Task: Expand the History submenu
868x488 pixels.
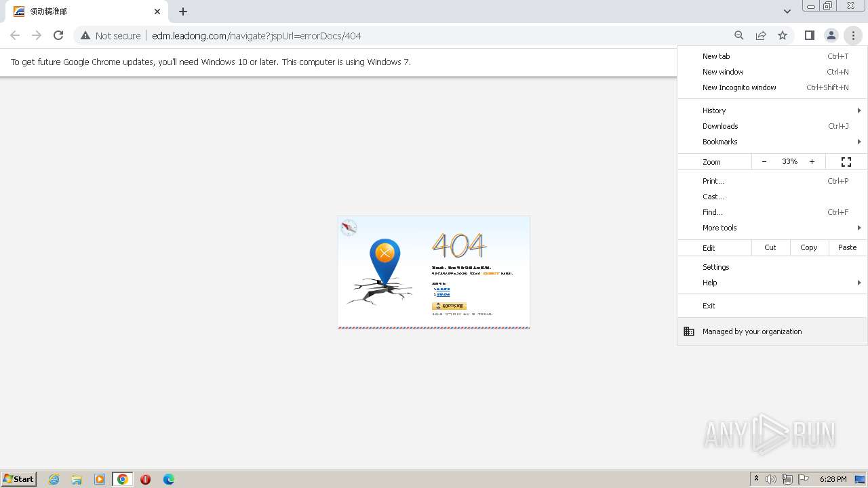Action: coord(772,110)
